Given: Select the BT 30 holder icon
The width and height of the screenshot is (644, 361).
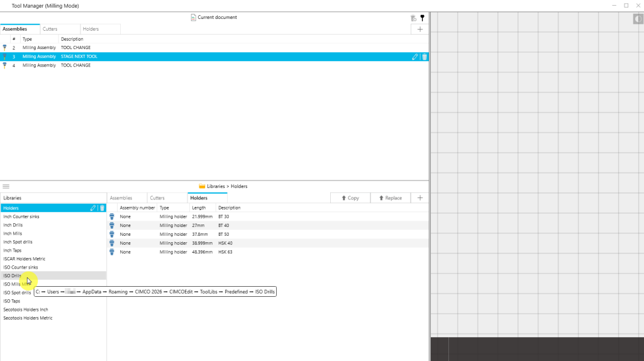Looking at the screenshot, I should (x=112, y=216).
